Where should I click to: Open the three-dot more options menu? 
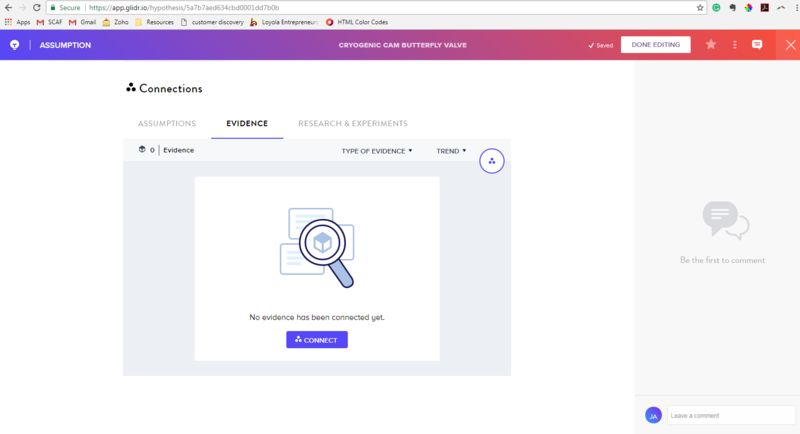pyautogui.click(x=735, y=45)
